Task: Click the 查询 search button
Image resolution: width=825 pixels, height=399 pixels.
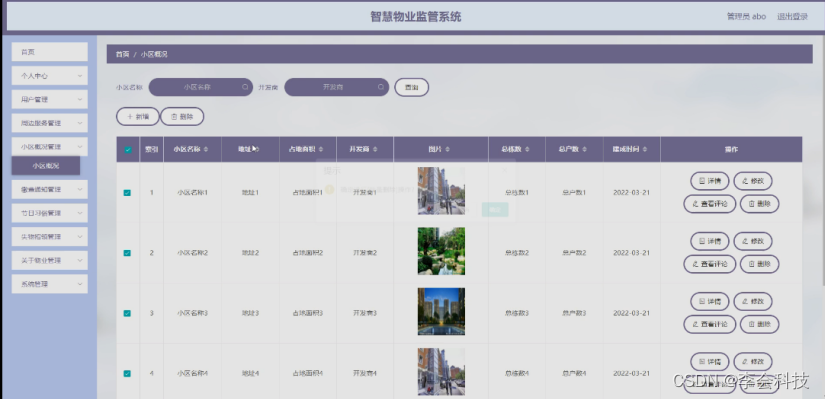Action: [x=411, y=87]
